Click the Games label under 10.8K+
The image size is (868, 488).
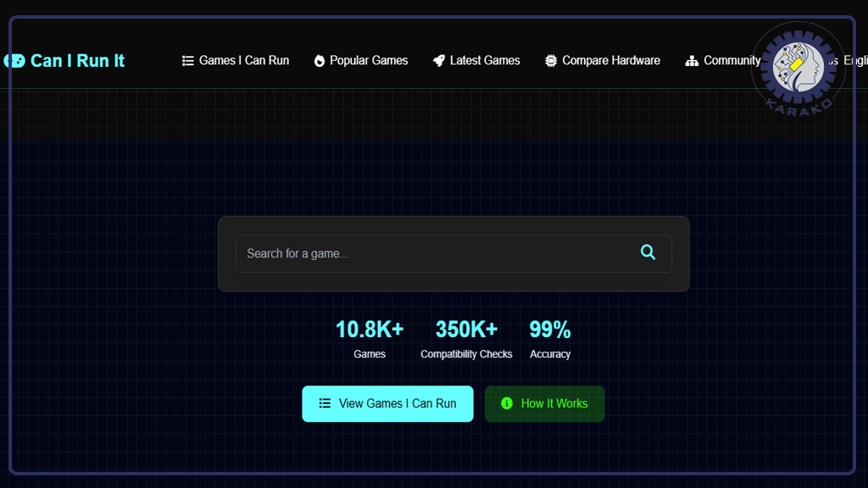pos(370,354)
